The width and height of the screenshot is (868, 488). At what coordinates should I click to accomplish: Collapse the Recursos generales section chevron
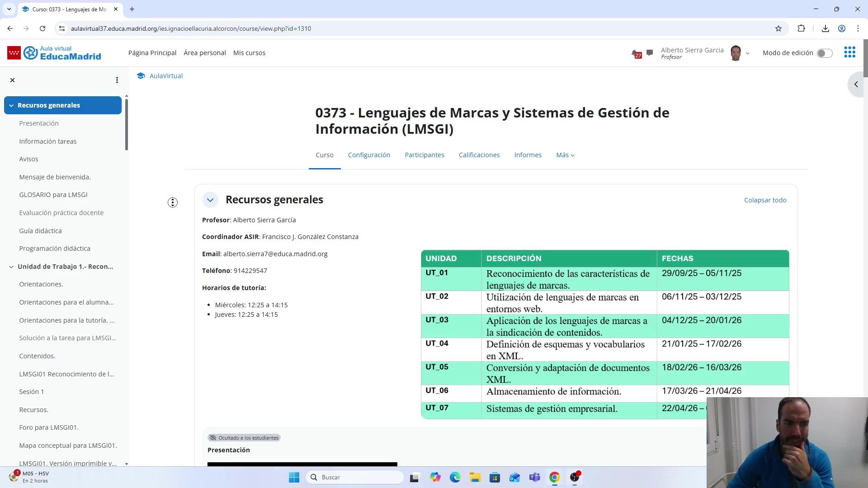coord(210,200)
